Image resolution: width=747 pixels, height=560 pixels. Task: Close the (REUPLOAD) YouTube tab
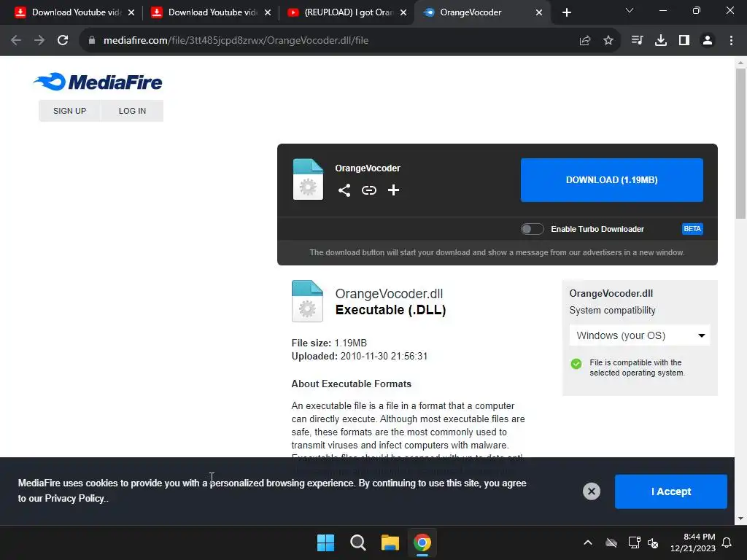tap(403, 13)
